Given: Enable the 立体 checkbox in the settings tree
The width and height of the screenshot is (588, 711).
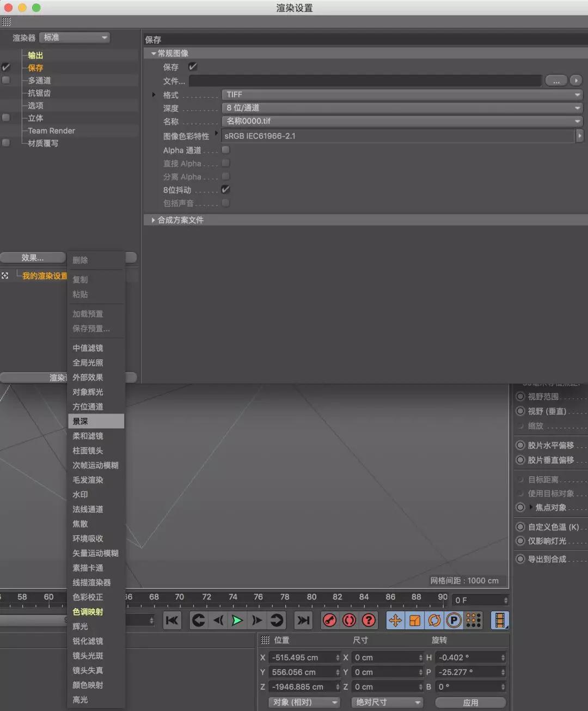Looking at the screenshot, I should point(6,118).
